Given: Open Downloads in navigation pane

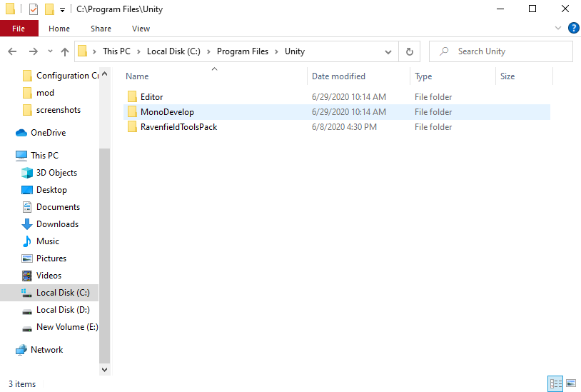Looking at the screenshot, I should 50,224.
